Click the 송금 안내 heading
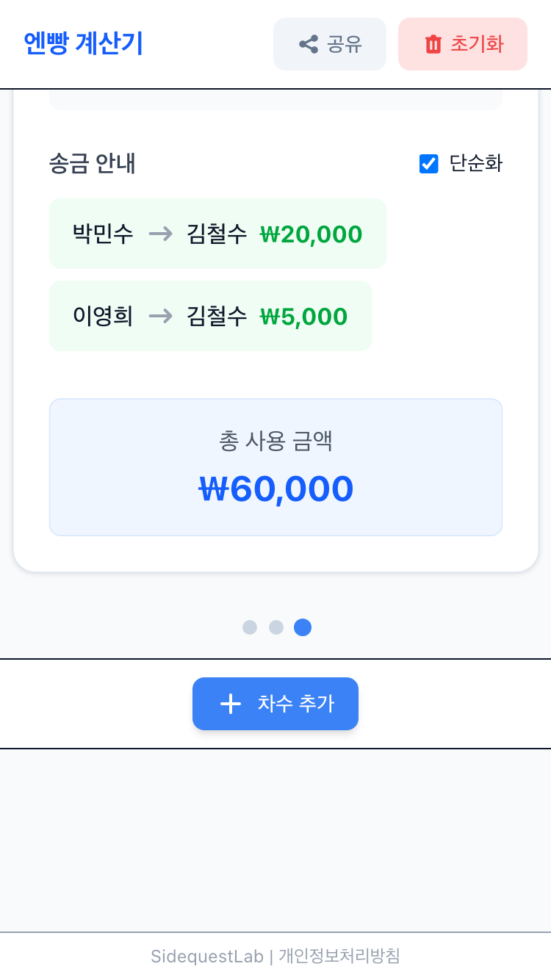Image resolution: width=551 pixels, height=980 pixels. coord(93,163)
